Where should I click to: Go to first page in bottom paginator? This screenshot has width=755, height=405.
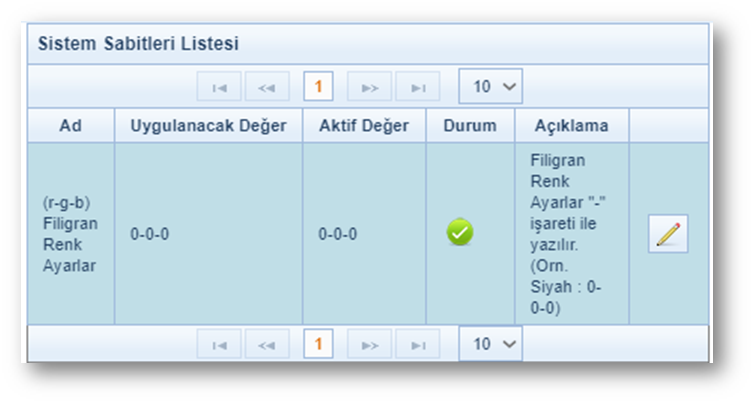point(219,345)
